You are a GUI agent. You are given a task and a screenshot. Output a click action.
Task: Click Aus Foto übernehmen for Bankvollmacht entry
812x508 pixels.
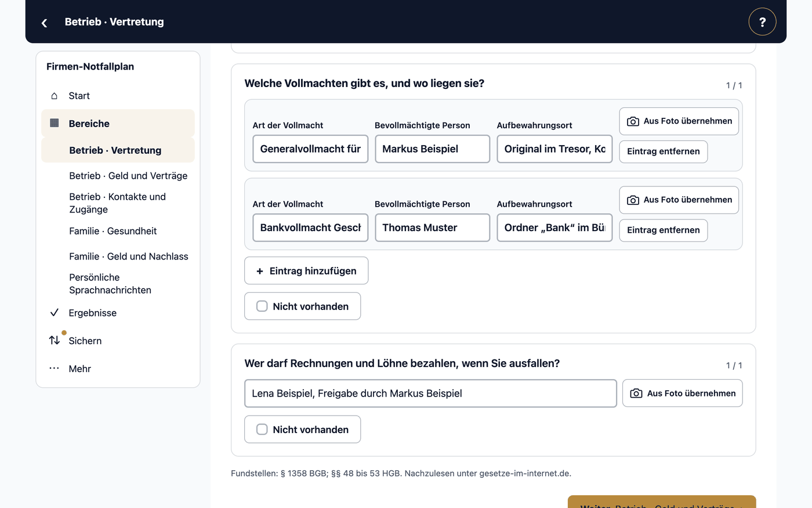point(679,200)
